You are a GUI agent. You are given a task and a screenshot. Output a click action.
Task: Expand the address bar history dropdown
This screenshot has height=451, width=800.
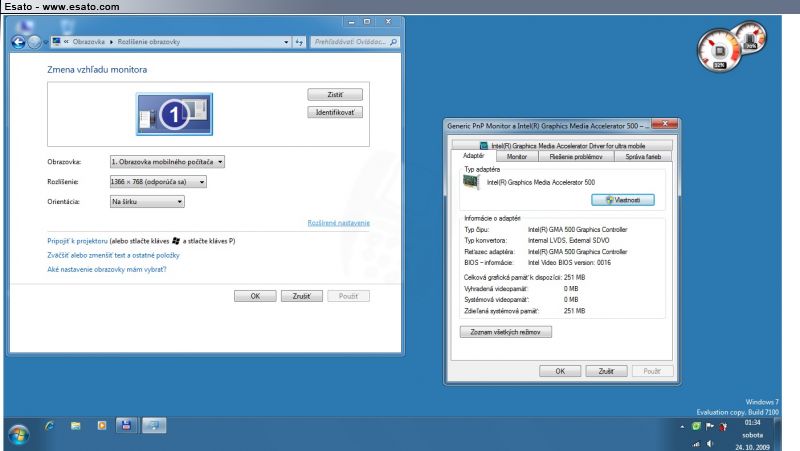tap(286, 42)
